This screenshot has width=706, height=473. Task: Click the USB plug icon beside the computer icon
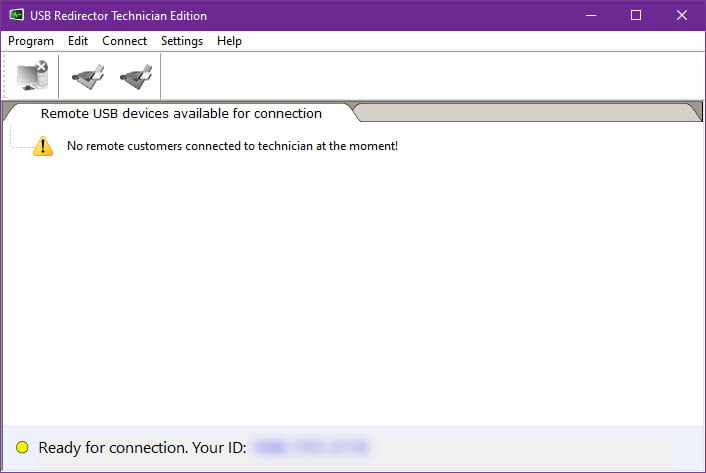(x=88, y=77)
